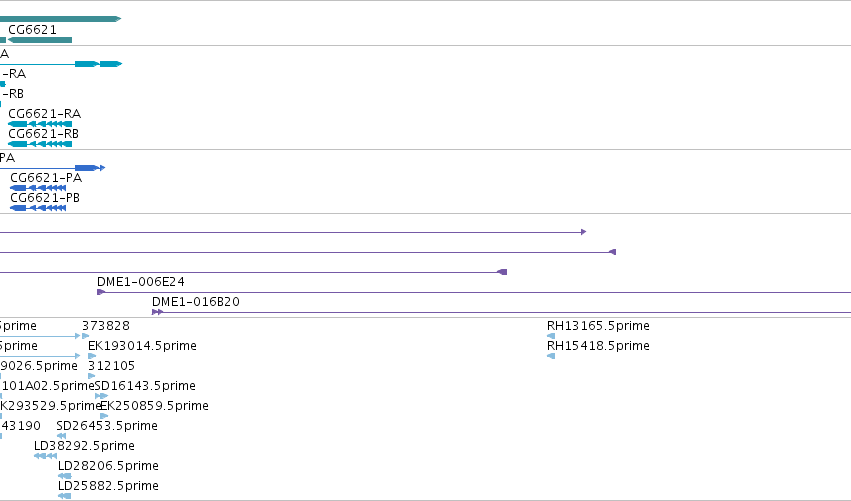Viewport: 851px width, 501px height.
Task: Select RH15418.5prime EST label
Action: [598, 346]
